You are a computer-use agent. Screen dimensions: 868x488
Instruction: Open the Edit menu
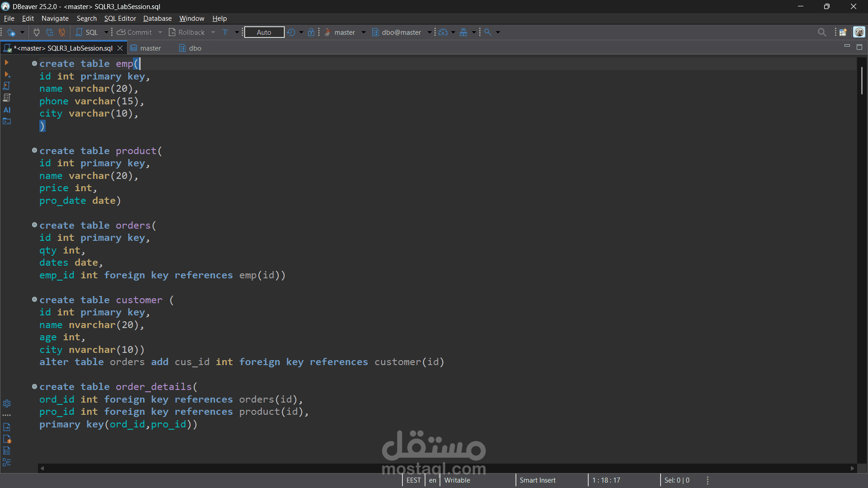click(x=28, y=19)
